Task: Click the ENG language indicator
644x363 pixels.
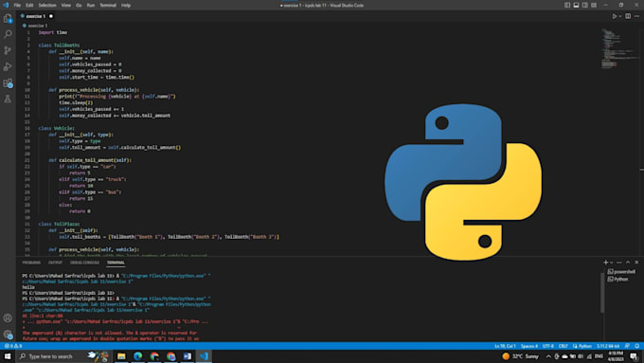Action: click(x=599, y=356)
